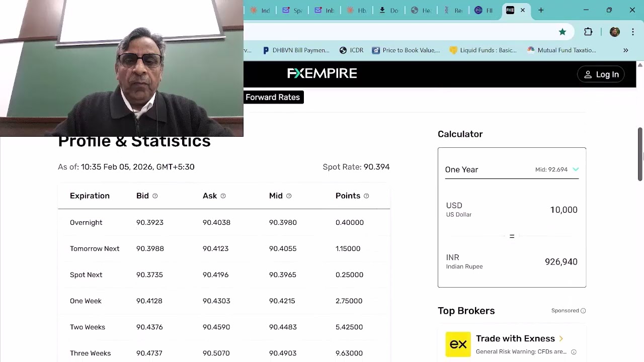The image size is (644, 362).
Task: Click the Tomorrow Next row label
Action: tap(95, 248)
